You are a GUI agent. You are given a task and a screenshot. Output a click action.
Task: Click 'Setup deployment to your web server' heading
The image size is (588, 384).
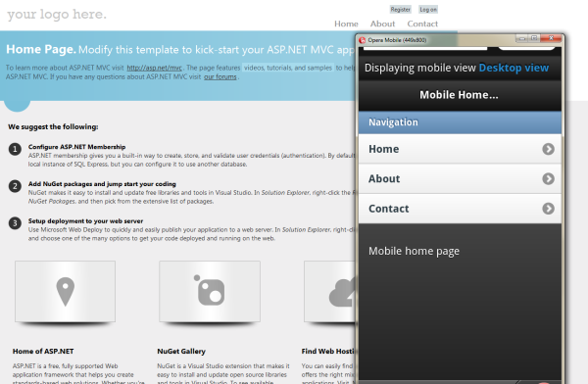(85, 220)
